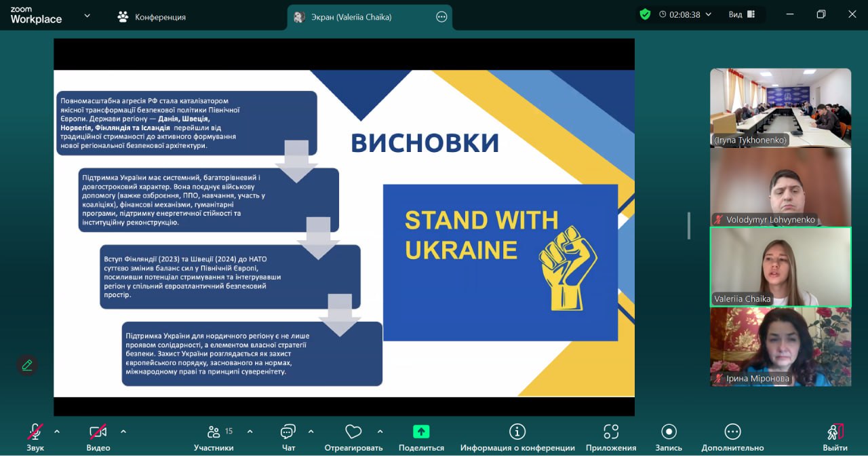Open Отреагировать reactions heart icon

click(353, 432)
